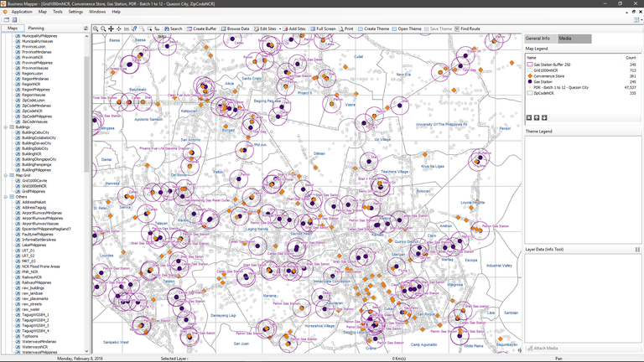The image size is (644, 362).
Task: Click the Open Theme icon
Action: click(394, 28)
